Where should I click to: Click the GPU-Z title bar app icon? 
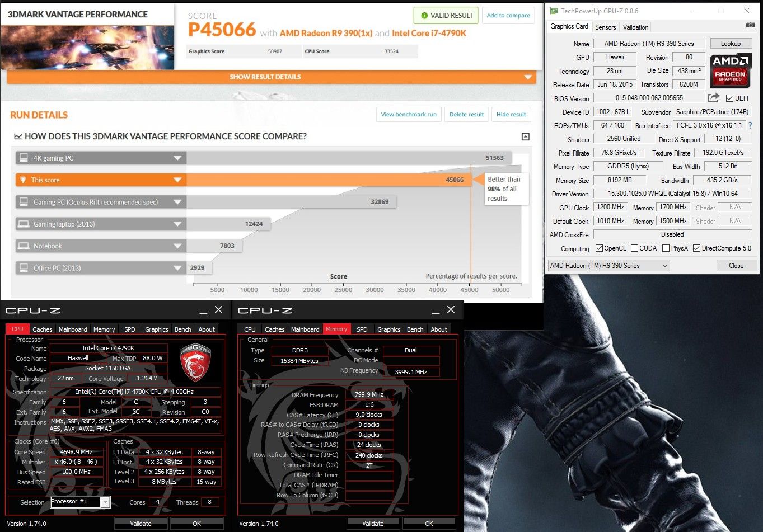[x=554, y=11]
